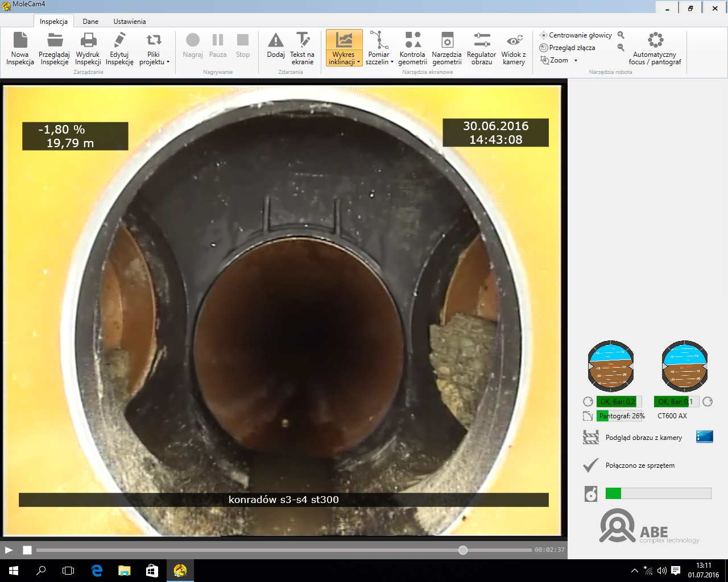The width and height of the screenshot is (728, 582).
Task: Toggle Podgląd obrazu z kamery
Action: point(643,438)
